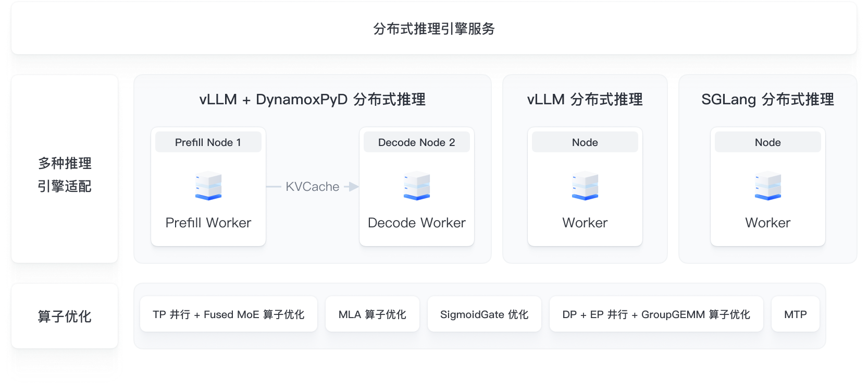Image resolution: width=868 pixels, height=389 pixels.
Task: Open the 分布式推理引擎服务 top banner
Action: point(433,29)
